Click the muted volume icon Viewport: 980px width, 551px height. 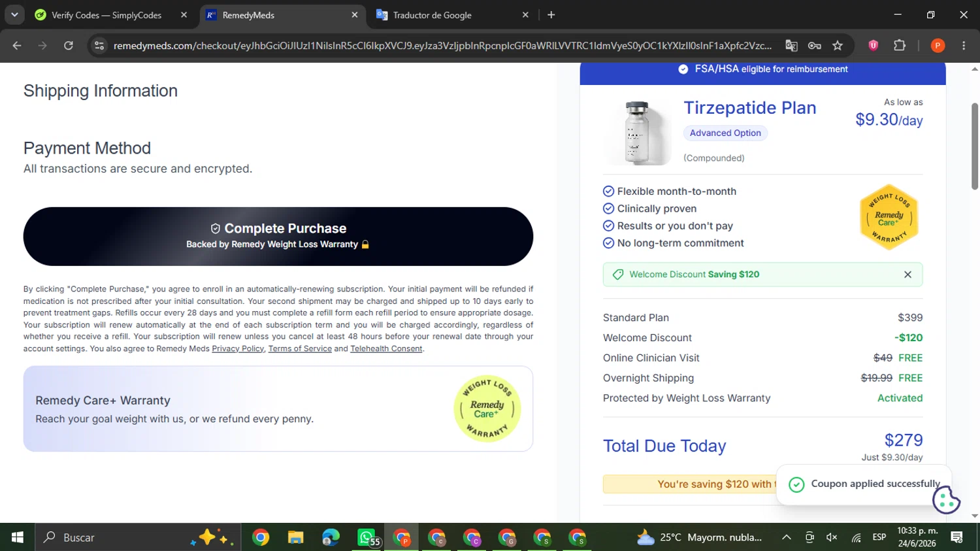tap(832, 537)
